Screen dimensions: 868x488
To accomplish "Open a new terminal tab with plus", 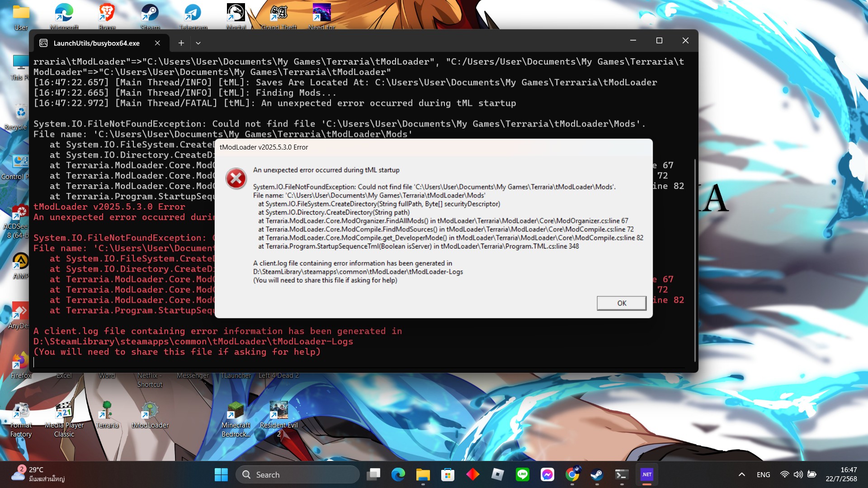I will tap(181, 43).
